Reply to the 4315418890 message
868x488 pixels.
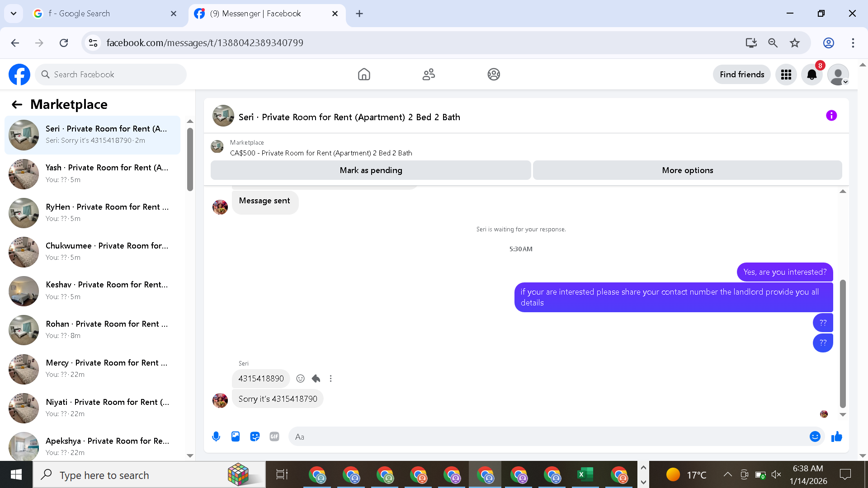pyautogui.click(x=316, y=379)
